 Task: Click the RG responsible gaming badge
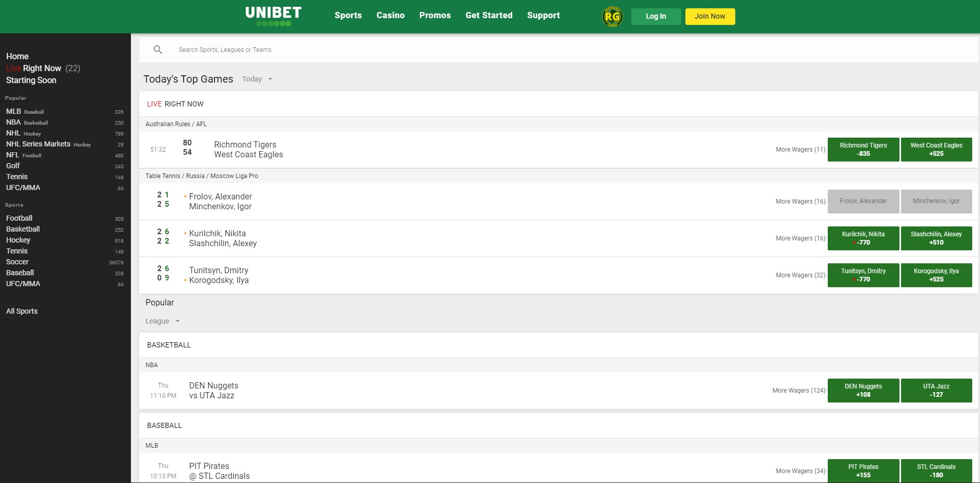[612, 17]
